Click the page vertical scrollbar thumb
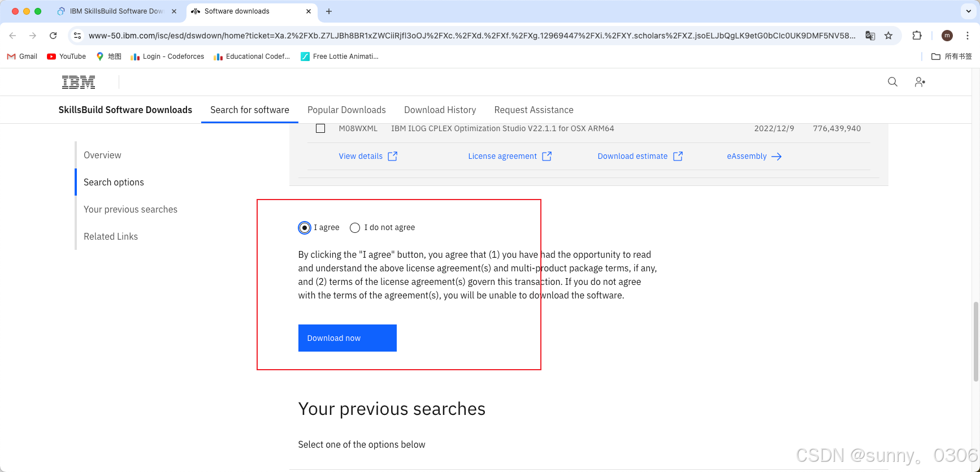The height and width of the screenshot is (472, 980). 975,342
